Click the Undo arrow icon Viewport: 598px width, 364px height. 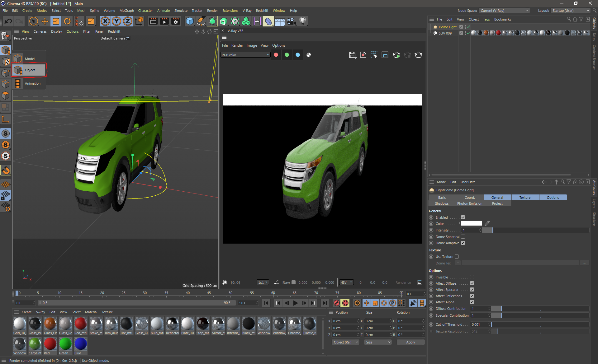8,21
